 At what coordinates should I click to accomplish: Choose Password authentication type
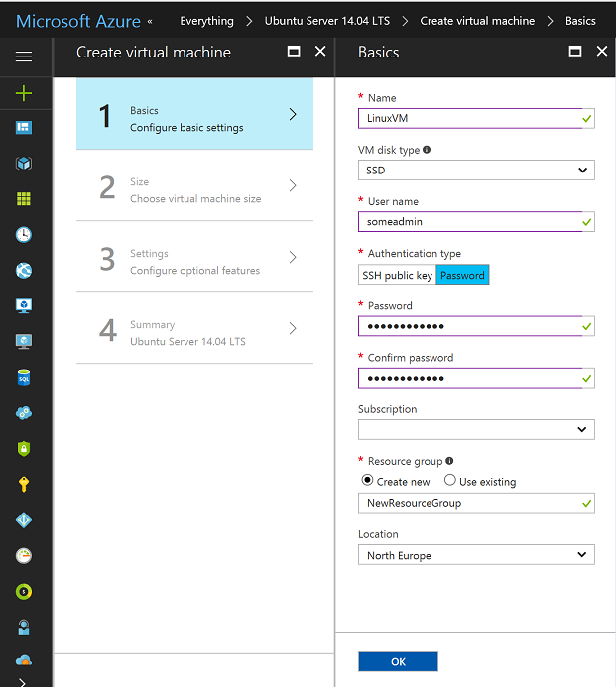tap(462, 275)
